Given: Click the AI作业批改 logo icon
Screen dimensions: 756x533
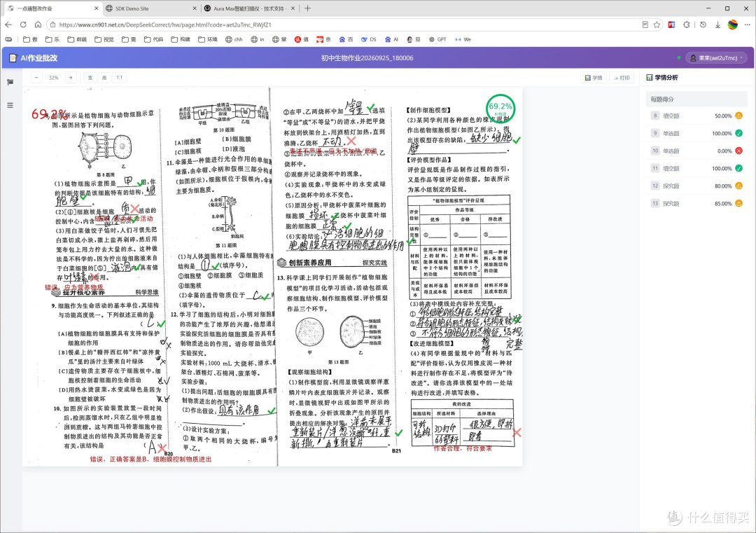Looking at the screenshot, I should point(13,58).
